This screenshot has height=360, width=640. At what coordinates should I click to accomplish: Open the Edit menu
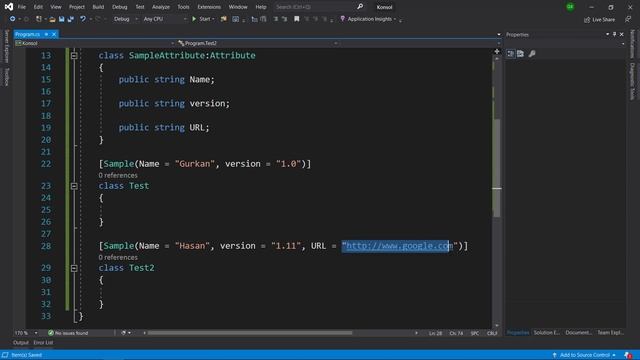click(x=38, y=7)
